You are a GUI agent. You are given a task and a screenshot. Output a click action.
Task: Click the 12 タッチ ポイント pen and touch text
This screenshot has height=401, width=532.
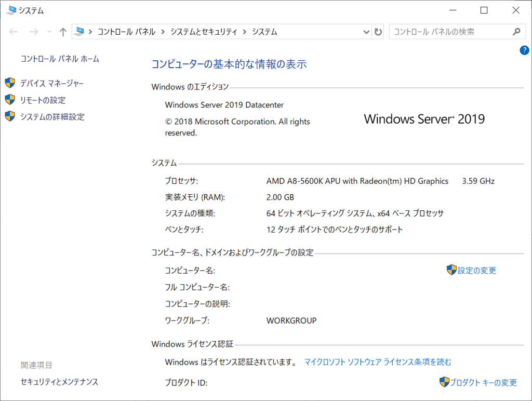(x=335, y=230)
